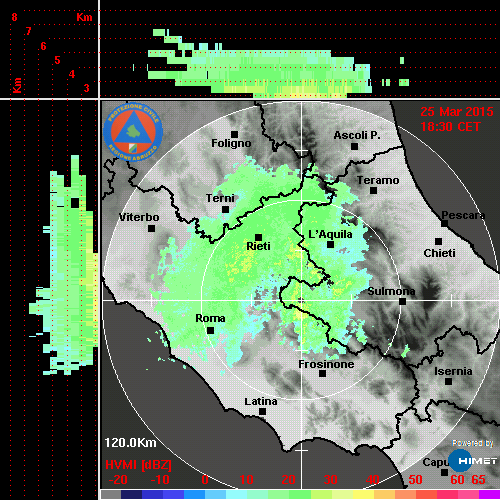Click the Isernia city marker square
The image size is (500, 500).
click(x=448, y=381)
